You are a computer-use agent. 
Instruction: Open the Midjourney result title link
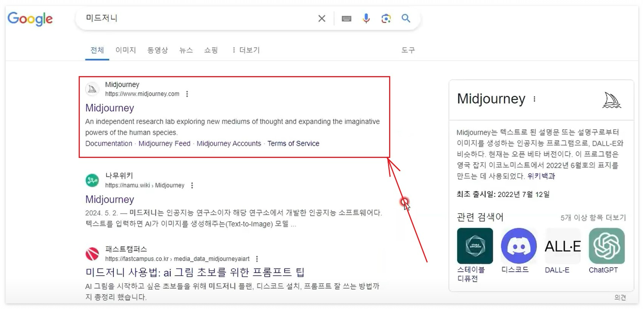(x=110, y=108)
